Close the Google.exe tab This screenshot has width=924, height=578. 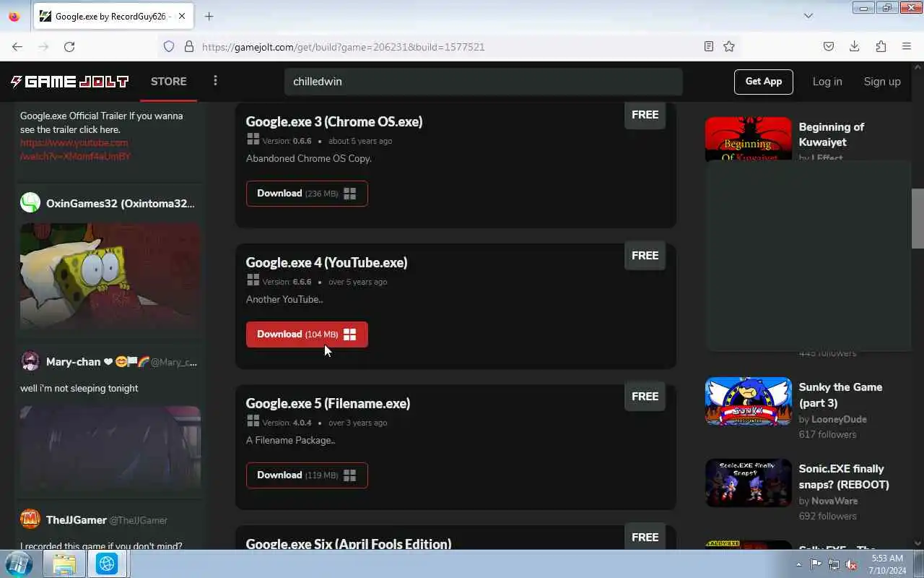180,16
